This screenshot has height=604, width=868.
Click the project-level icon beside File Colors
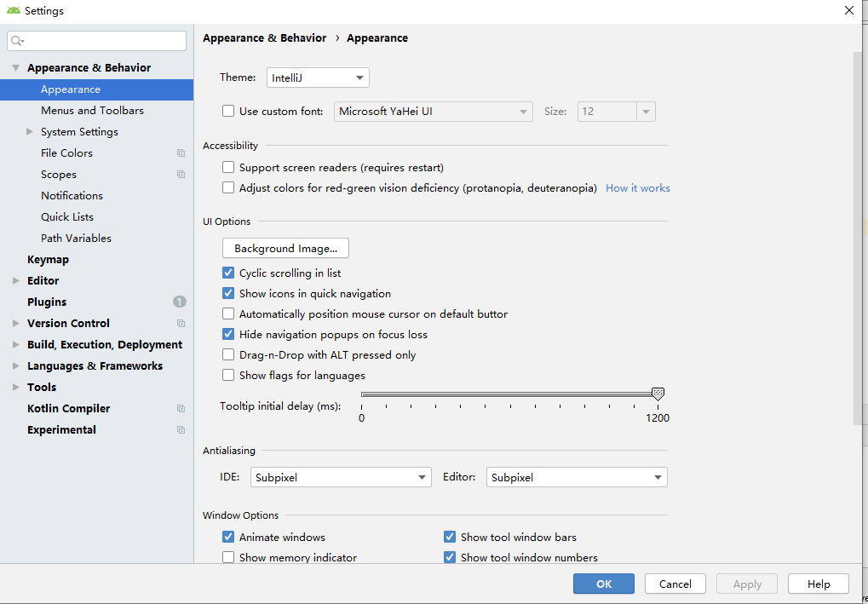181,153
